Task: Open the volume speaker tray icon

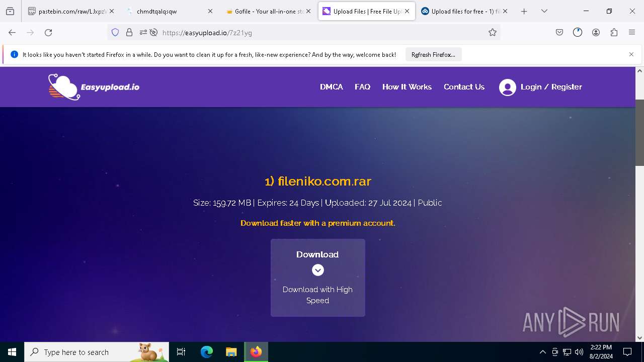Action: coord(579,352)
